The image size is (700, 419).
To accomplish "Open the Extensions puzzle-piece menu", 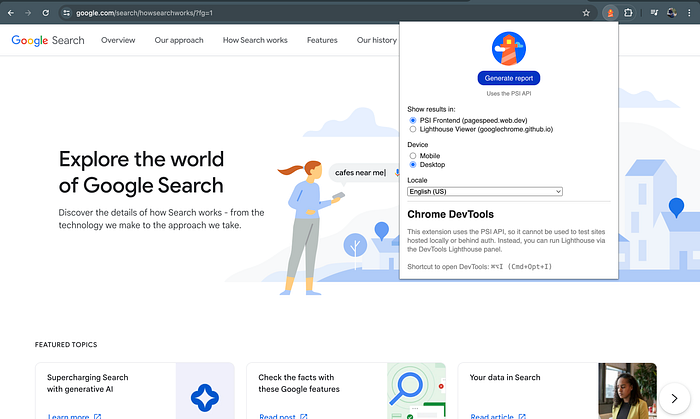I will [x=628, y=13].
